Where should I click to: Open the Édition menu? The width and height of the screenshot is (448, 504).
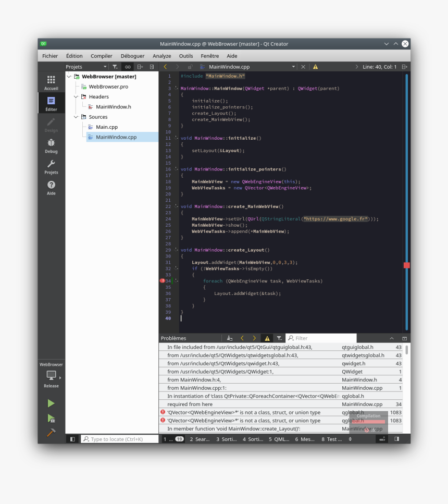pos(74,56)
